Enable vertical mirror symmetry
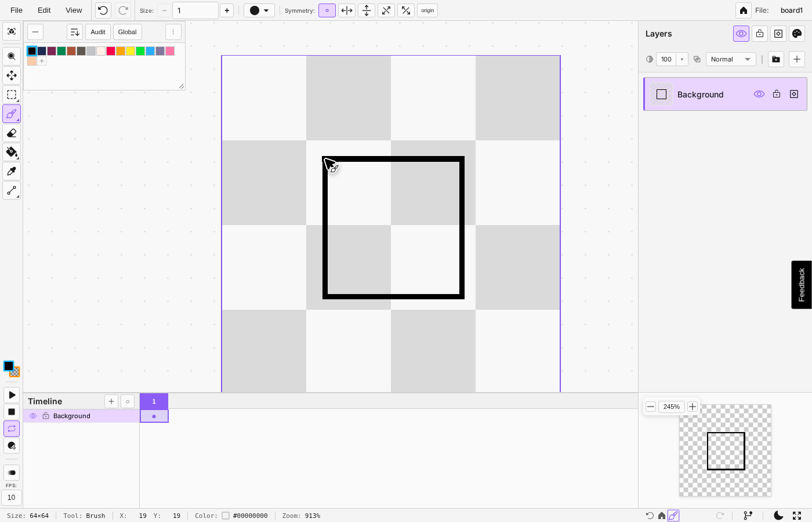This screenshot has width=812, height=522. [367, 10]
